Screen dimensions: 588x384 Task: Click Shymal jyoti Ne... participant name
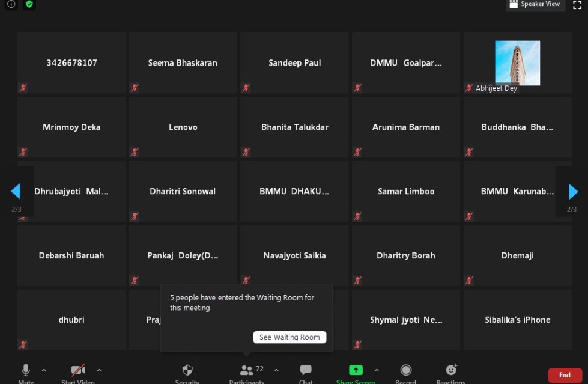coord(406,320)
